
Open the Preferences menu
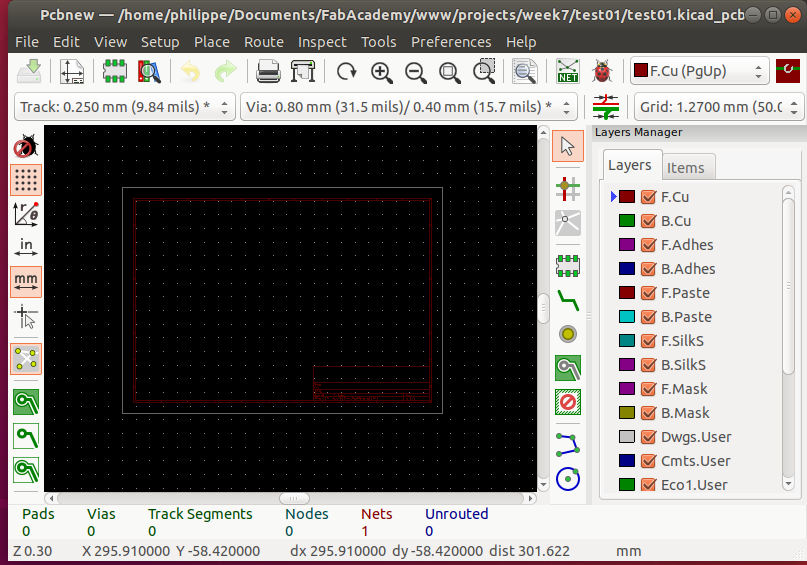coord(451,42)
